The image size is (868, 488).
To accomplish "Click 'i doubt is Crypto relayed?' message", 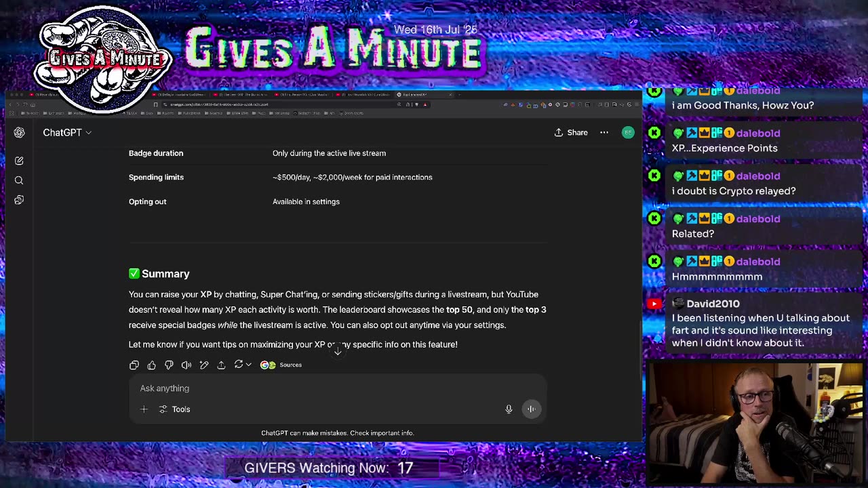I will coord(734,190).
